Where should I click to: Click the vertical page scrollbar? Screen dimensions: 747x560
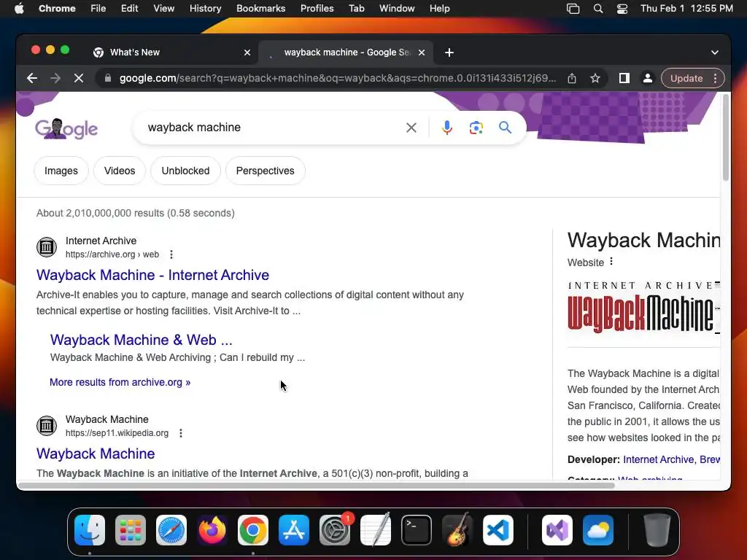726,138
